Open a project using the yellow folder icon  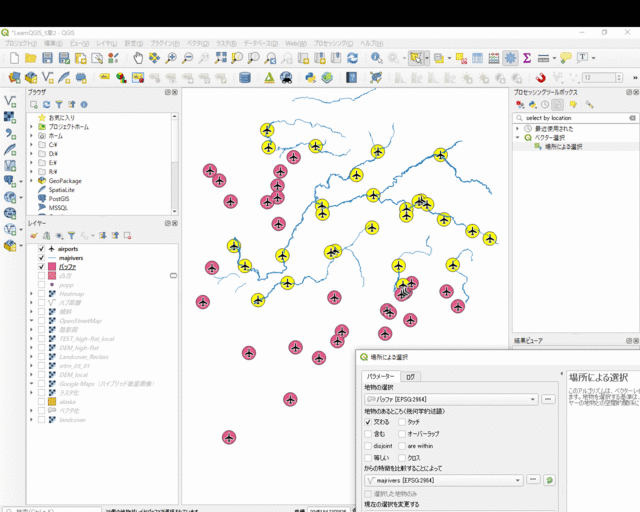(x=31, y=58)
